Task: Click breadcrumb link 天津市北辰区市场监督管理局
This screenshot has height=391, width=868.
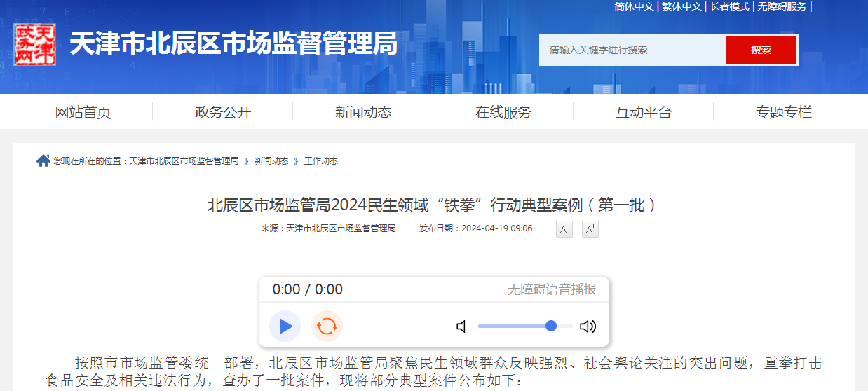Action: (x=184, y=161)
